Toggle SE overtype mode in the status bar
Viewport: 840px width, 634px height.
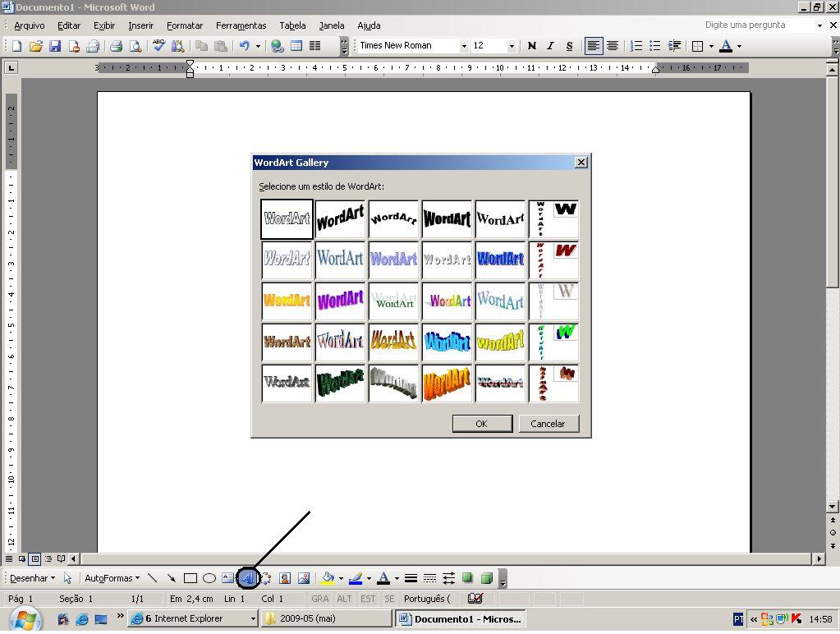(389, 599)
